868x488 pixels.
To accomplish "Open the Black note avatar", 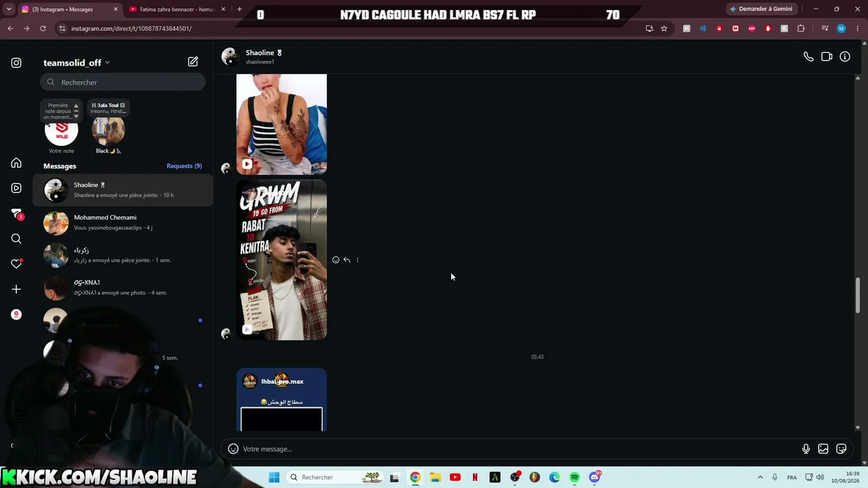I will coord(108,131).
